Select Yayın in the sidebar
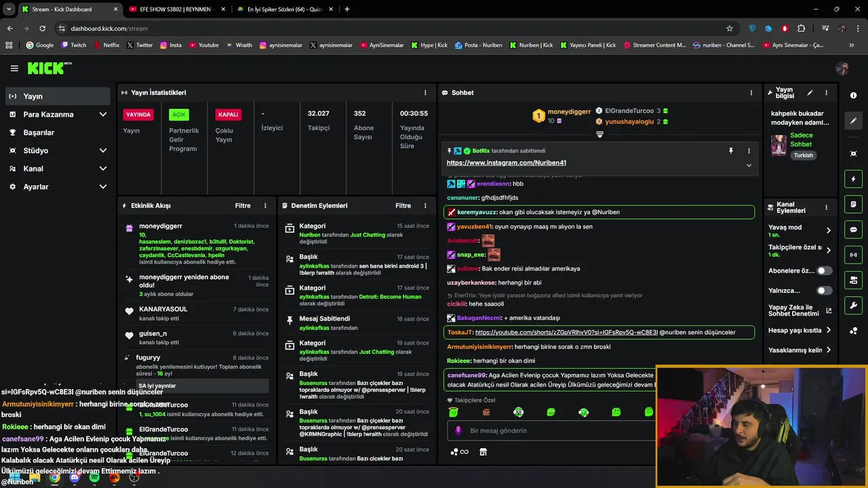Viewport: 868px width, 488px height. [x=57, y=96]
